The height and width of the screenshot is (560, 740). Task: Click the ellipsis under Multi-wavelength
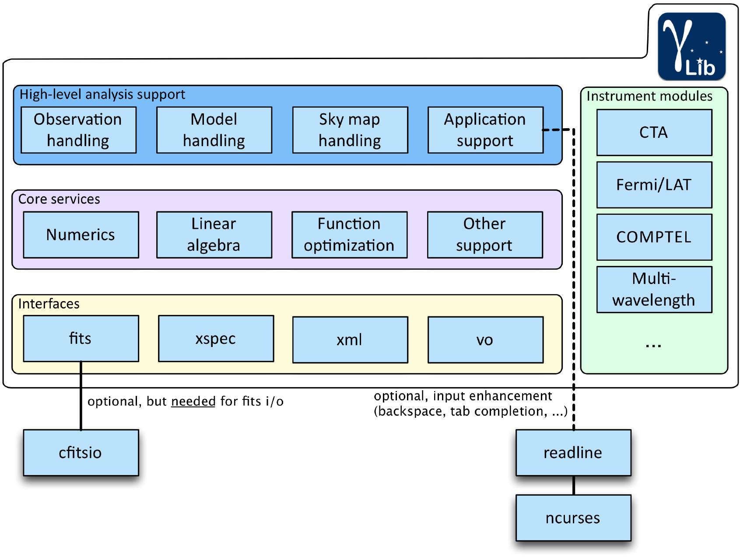653,346
